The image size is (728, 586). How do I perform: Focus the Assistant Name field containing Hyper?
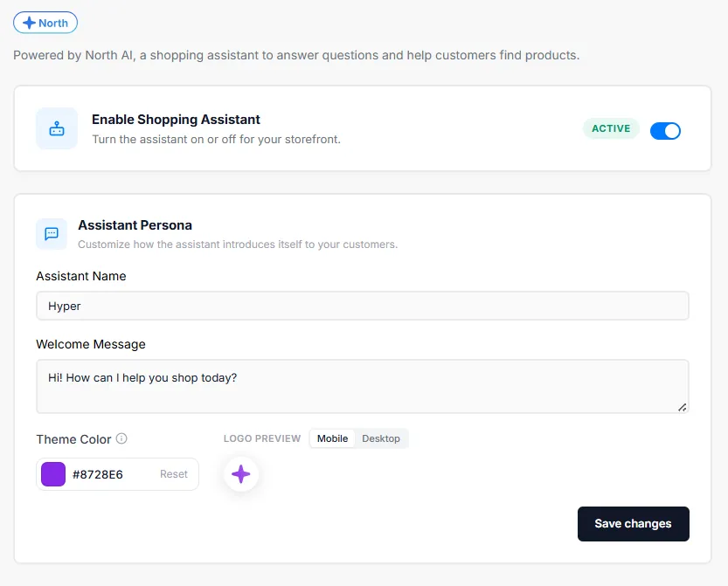pyautogui.click(x=363, y=306)
